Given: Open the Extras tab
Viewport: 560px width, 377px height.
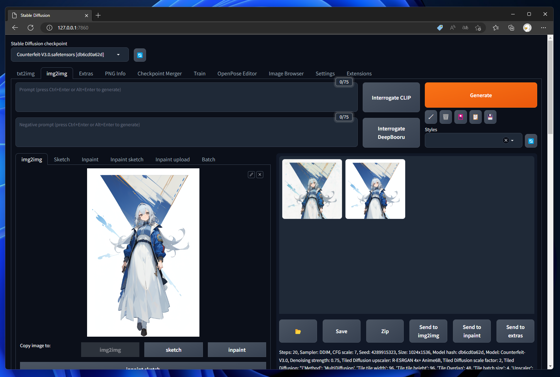Looking at the screenshot, I should pos(86,74).
